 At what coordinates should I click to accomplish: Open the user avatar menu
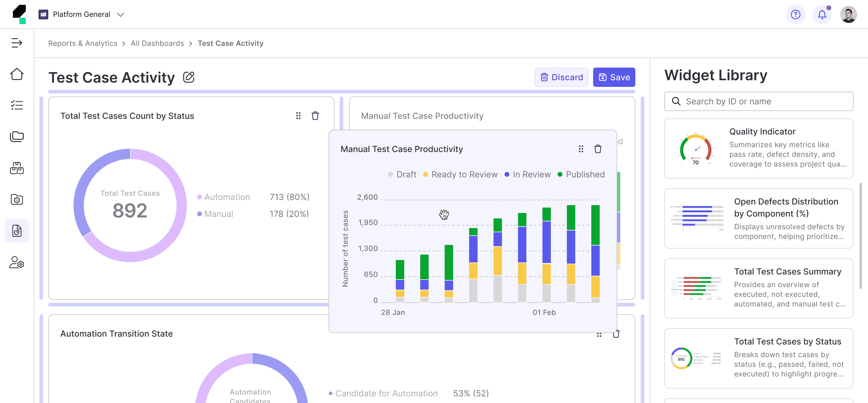click(x=848, y=14)
